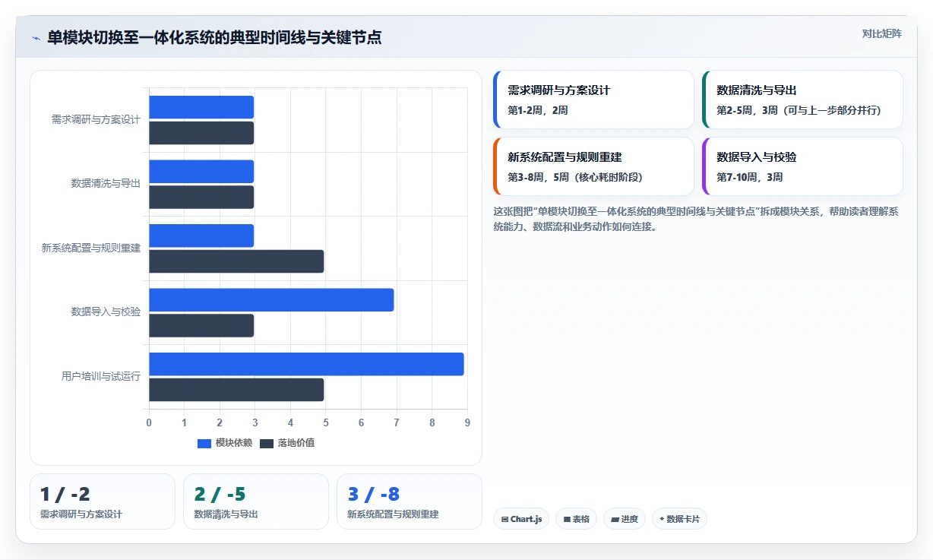Click the description paragraph under the cards
The height and width of the screenshot is (560, 933).
(696, 219)
